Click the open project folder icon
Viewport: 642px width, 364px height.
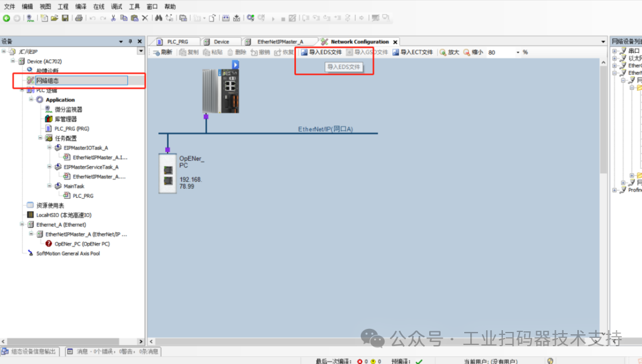click(x=55, y=18)
